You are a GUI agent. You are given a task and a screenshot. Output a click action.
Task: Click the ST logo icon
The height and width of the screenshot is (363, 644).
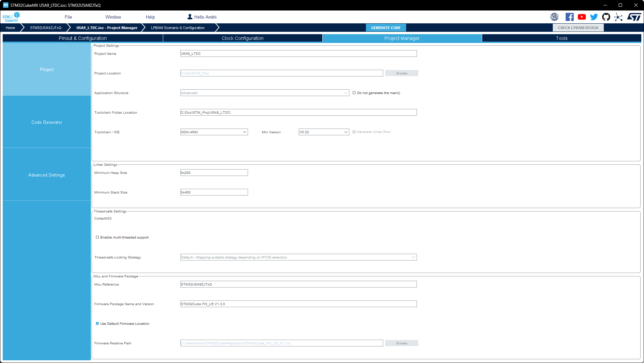pyautogui.click(x=634, y=17)
